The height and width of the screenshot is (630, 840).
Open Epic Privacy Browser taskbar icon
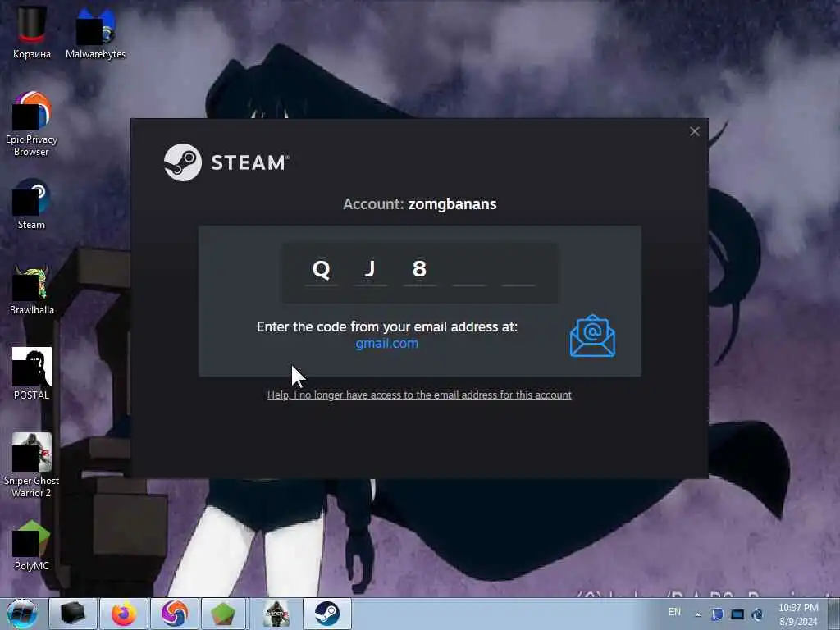[175, 614]
